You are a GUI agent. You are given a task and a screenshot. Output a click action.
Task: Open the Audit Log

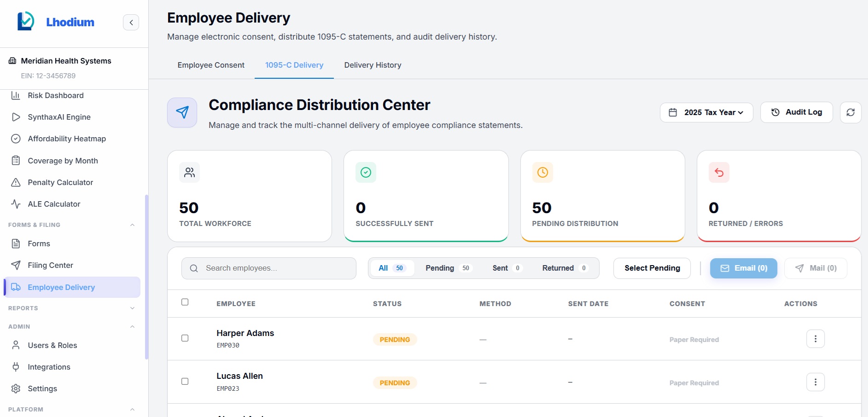click(796, 112)
